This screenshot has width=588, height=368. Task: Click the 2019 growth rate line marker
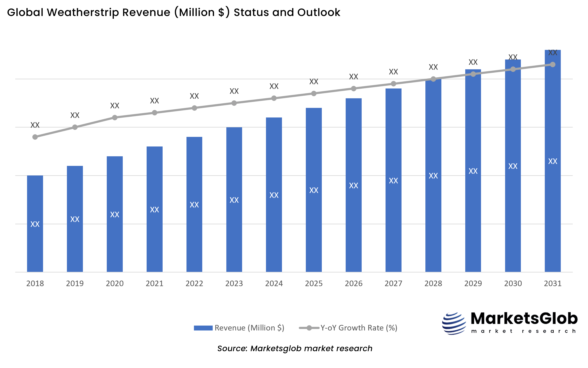75,127
